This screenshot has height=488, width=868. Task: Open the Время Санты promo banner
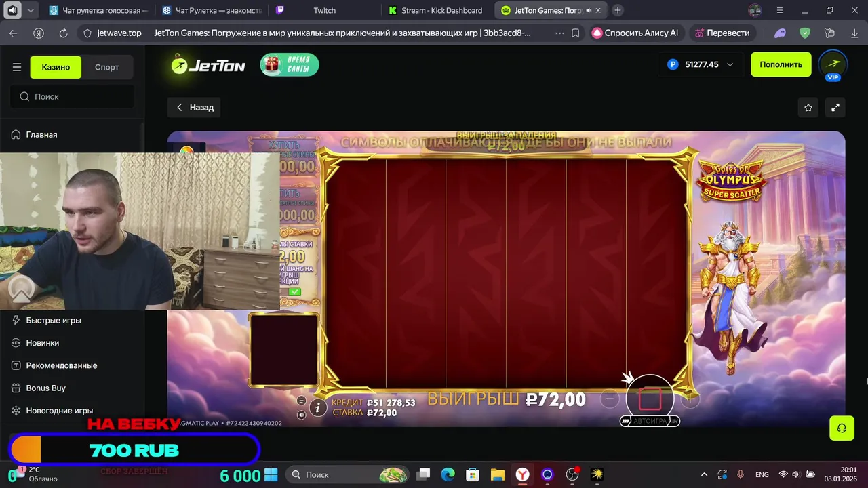tap(290, 64)
